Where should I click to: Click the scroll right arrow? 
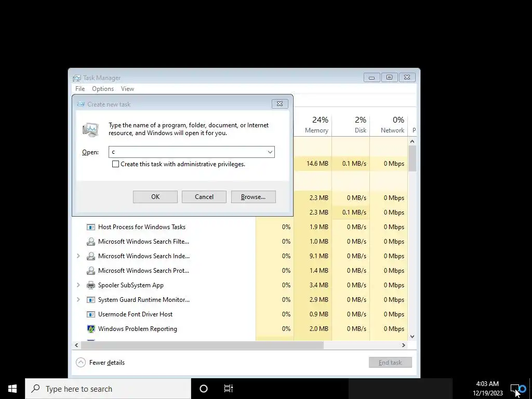pyautogui.click(x=403, y=345)
